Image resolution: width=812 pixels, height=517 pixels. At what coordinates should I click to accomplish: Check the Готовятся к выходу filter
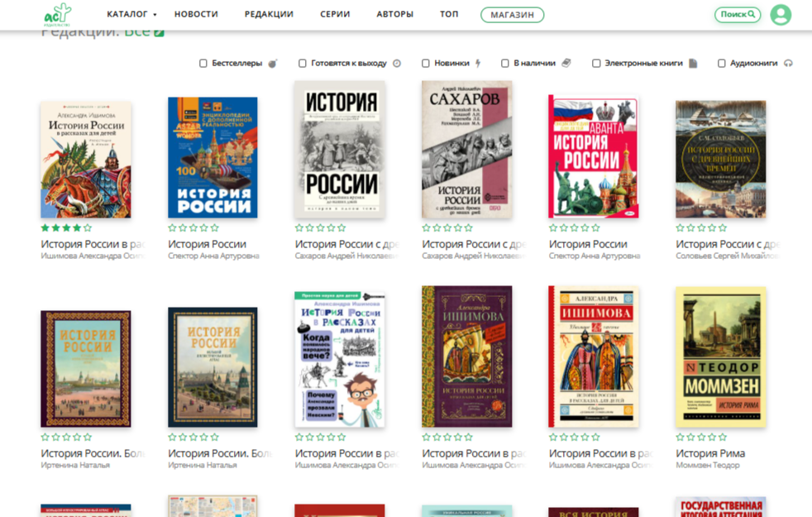(x=303, y=63)
